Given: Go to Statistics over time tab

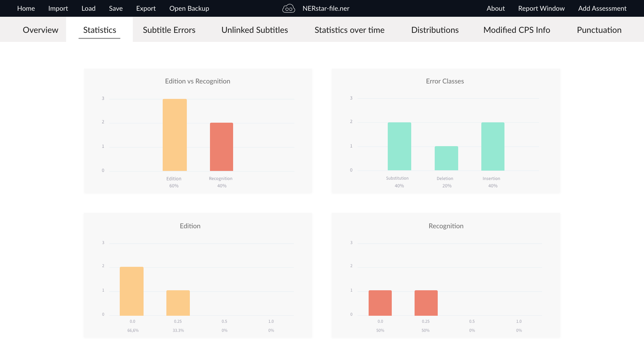Looking at the screenshot, I should (x=350, y=30).
